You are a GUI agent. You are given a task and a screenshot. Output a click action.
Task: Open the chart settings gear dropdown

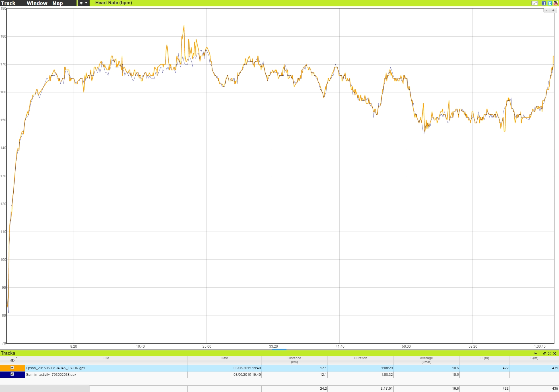[x=83, y=3]
